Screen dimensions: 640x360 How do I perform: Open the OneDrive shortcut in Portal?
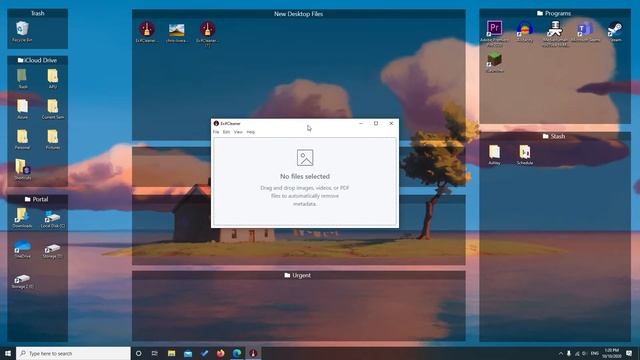pyautogui.click(x=22, y=249)
